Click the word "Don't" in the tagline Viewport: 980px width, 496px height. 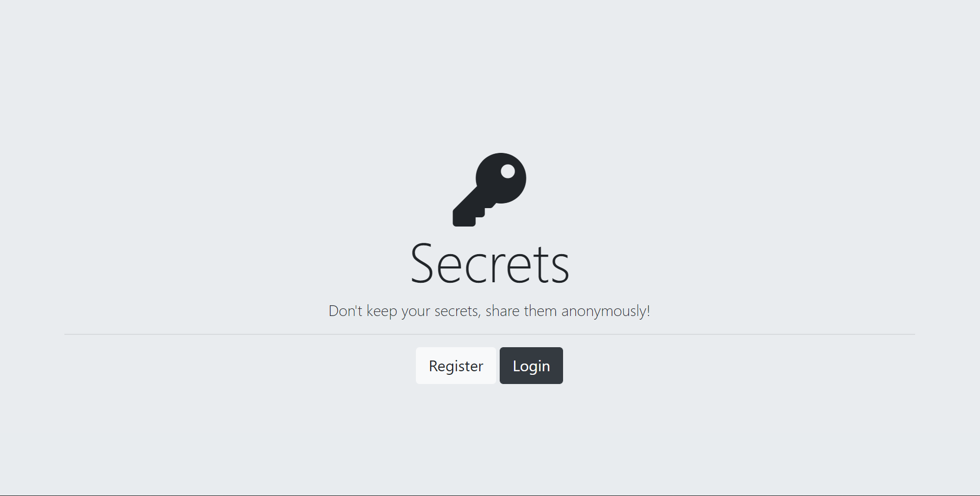click(345, 311)
